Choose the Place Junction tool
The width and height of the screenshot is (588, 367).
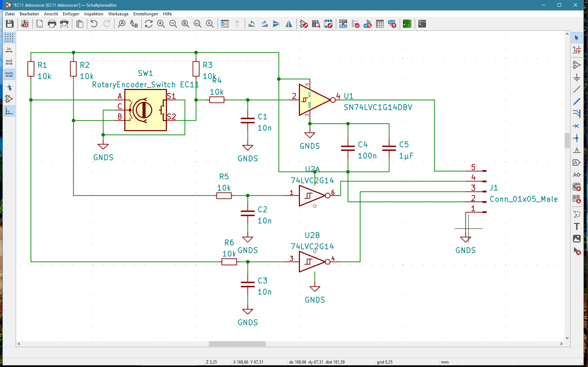tap(576, 138)
